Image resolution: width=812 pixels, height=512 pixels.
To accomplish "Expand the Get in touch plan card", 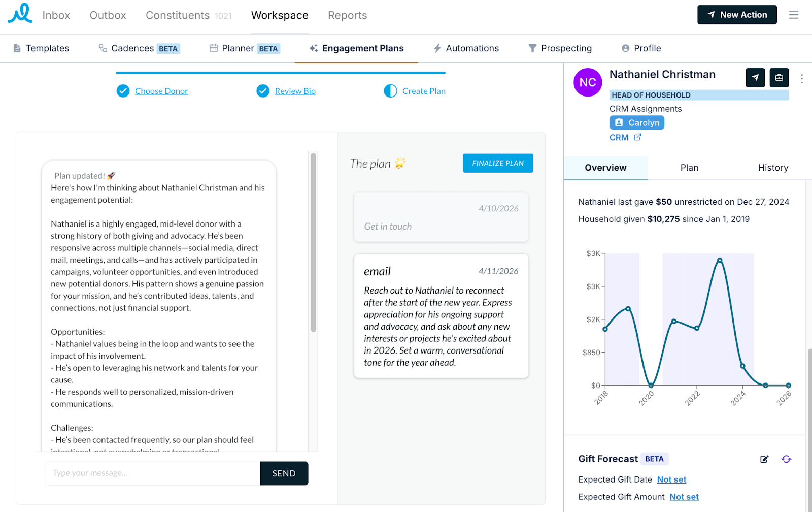I will (x=441, y=217).
